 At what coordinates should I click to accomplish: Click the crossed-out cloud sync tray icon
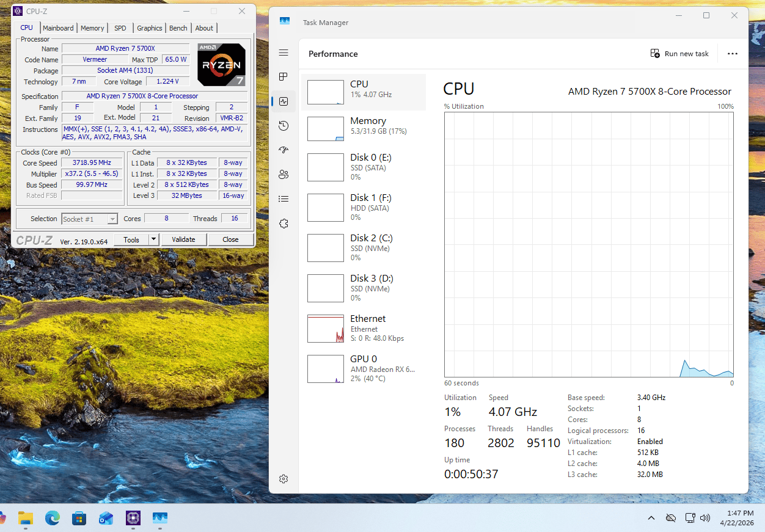click(671, 519)
